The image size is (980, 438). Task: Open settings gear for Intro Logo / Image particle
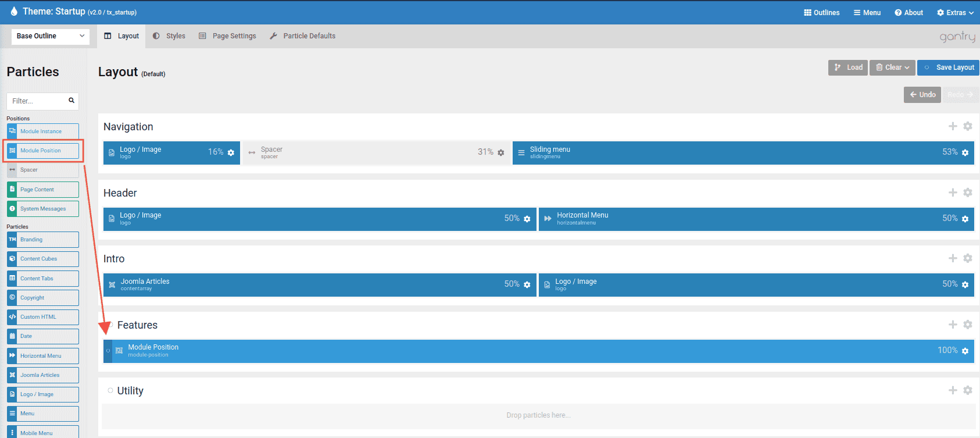(x=965, y=284)
